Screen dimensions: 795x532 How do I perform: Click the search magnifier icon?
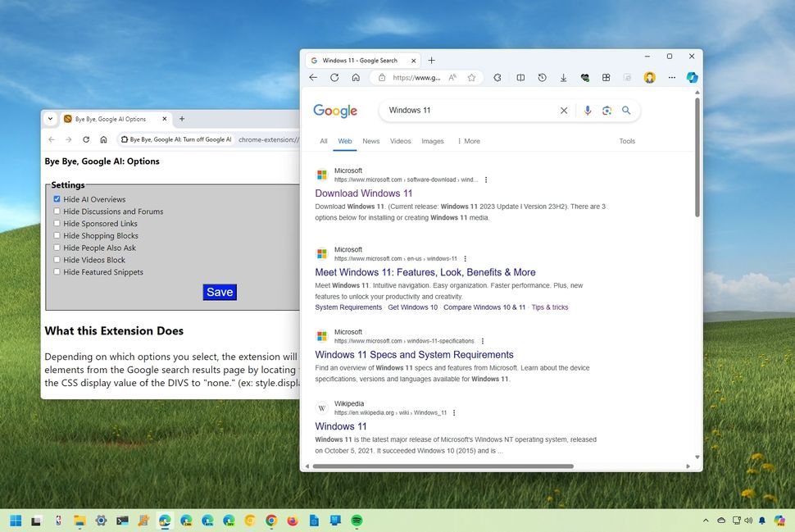[626, 110]
